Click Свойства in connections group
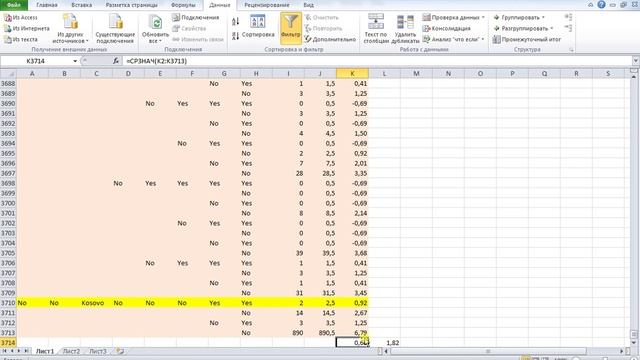This screenshot has height=360, width=640. [x=189, y=29]
